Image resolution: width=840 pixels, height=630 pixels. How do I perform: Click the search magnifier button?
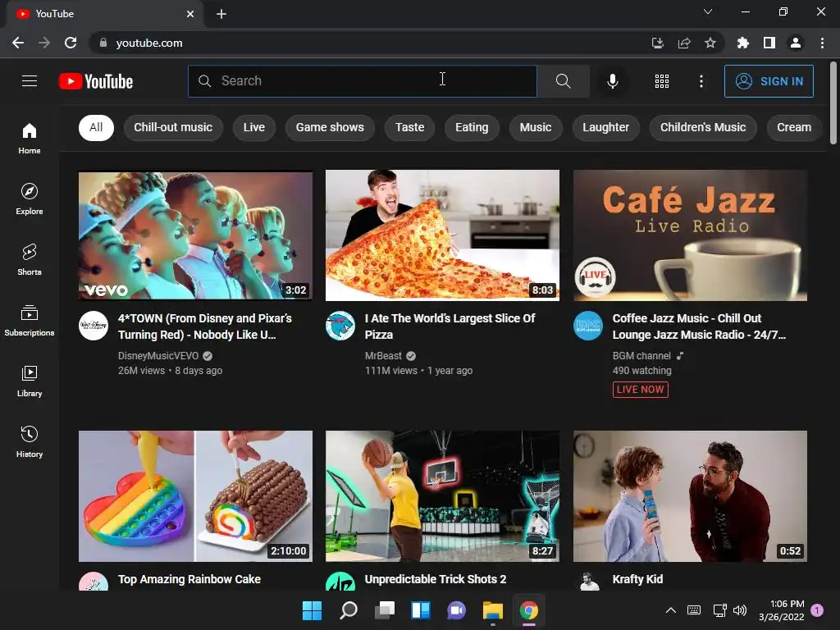[563, 81]
